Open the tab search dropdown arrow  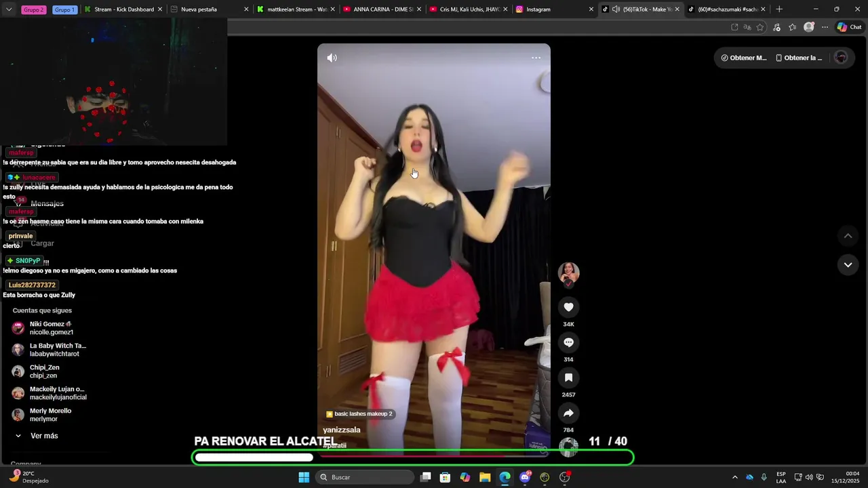click(x=9, y=9)
